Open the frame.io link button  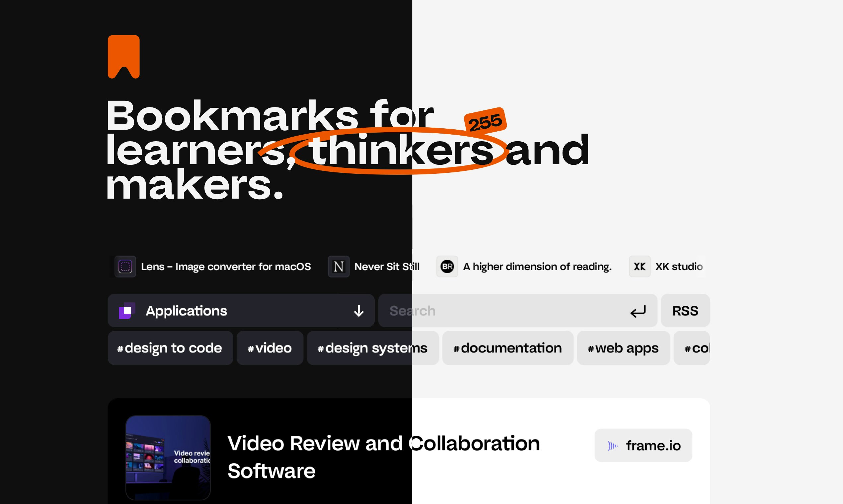pos(643,445)
